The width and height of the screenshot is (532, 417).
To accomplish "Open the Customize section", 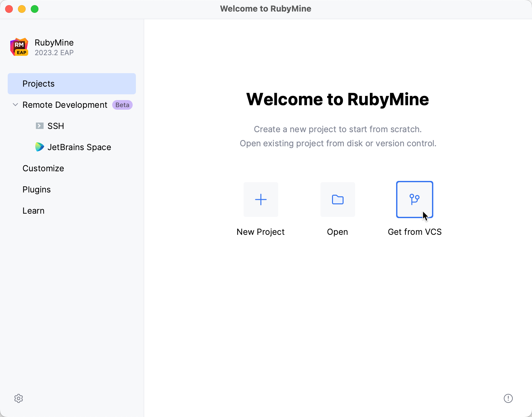I will [x=43, y=168].
